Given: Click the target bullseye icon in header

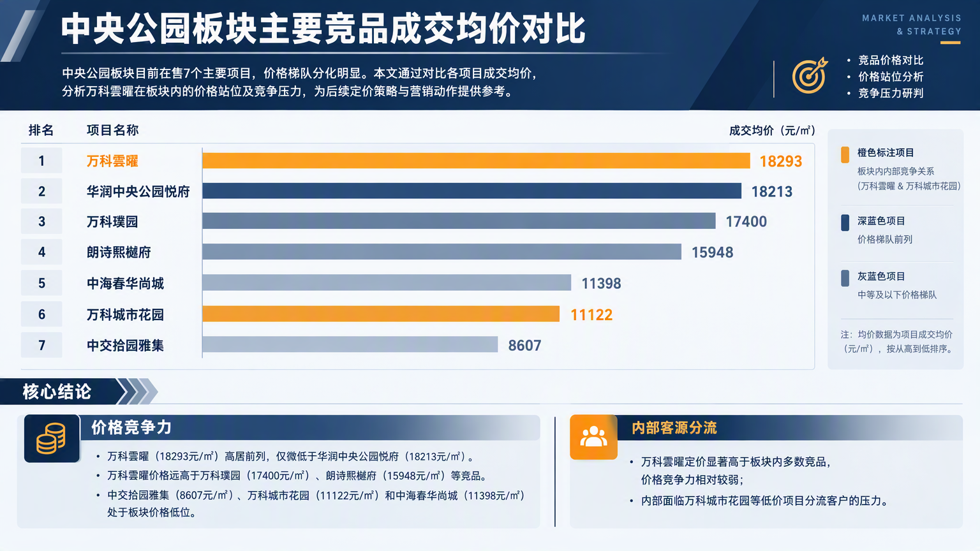Looking at the screenshot, I should tap(810, 75).
